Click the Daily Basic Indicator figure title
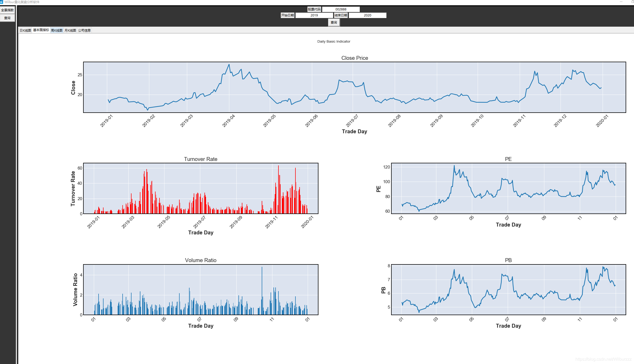This screenshot has height=364, width=634. pyautogui.click(x=334, y=41)
